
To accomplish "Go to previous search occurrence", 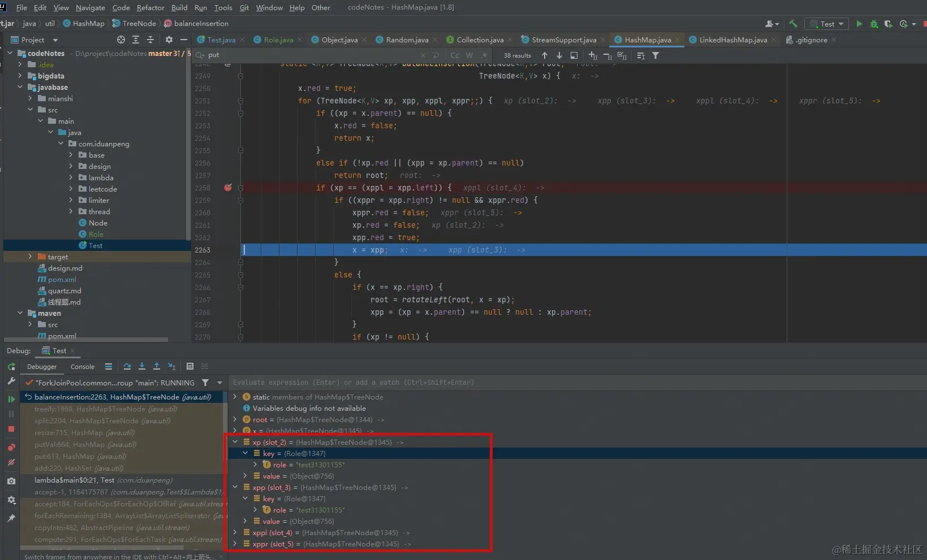I will (545, 55).
